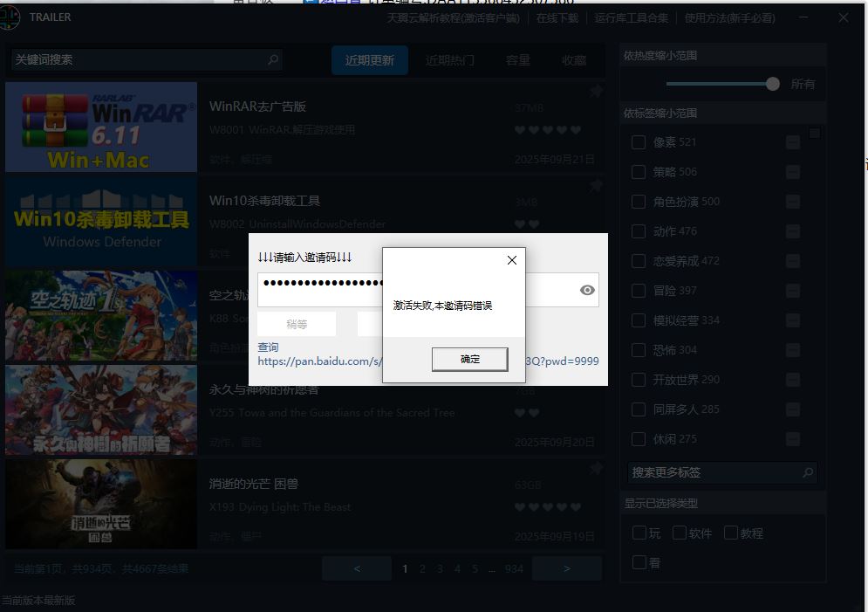Enable the 教程 type checkbox
The height and width of the screenshot is (612, 868).
pos(731,533)
